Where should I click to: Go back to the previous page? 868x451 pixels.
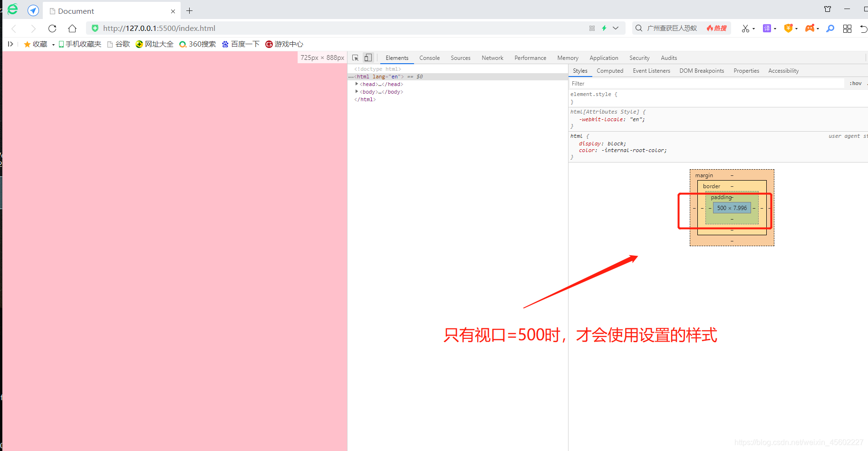point(14,29)
